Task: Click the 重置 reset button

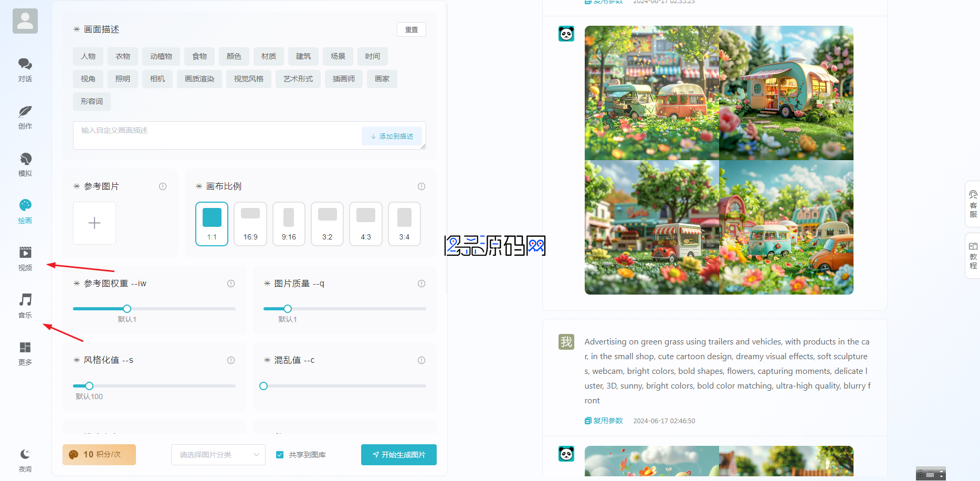Action: (x=412, y=29)
